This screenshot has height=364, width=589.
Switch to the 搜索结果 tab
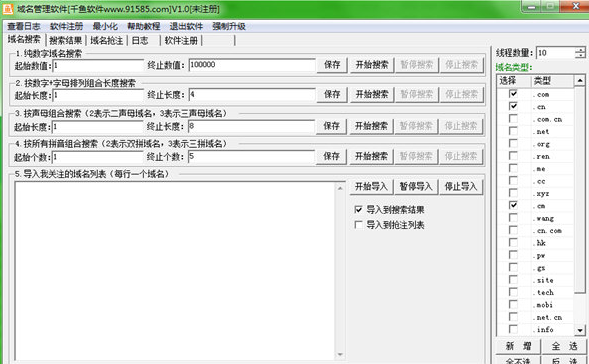tap(66, 40)
